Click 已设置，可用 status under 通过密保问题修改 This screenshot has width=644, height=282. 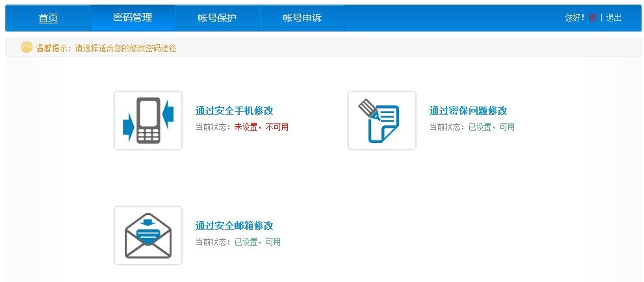491,127
